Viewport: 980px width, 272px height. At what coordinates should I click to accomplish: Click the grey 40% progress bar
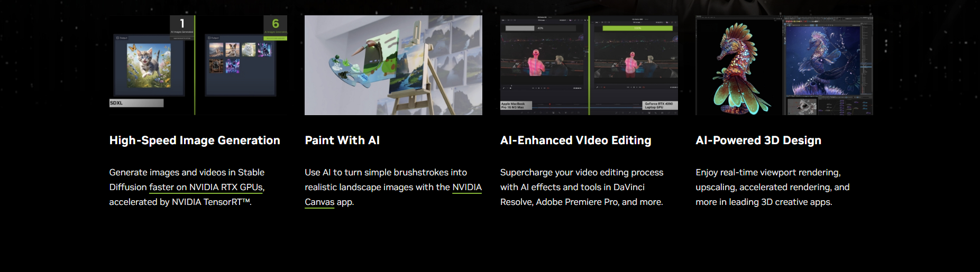click(521, 28)
